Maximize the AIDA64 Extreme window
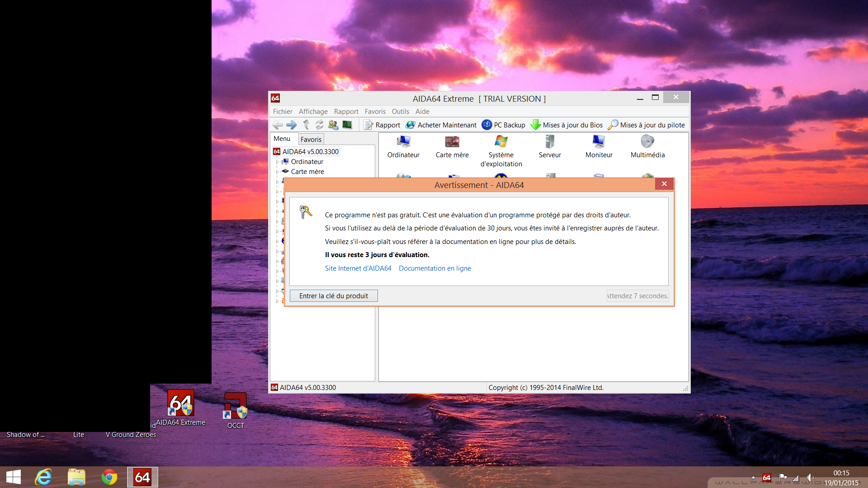Image resolution: width=868 pixels, height=488 pixels. pos(655,98)
